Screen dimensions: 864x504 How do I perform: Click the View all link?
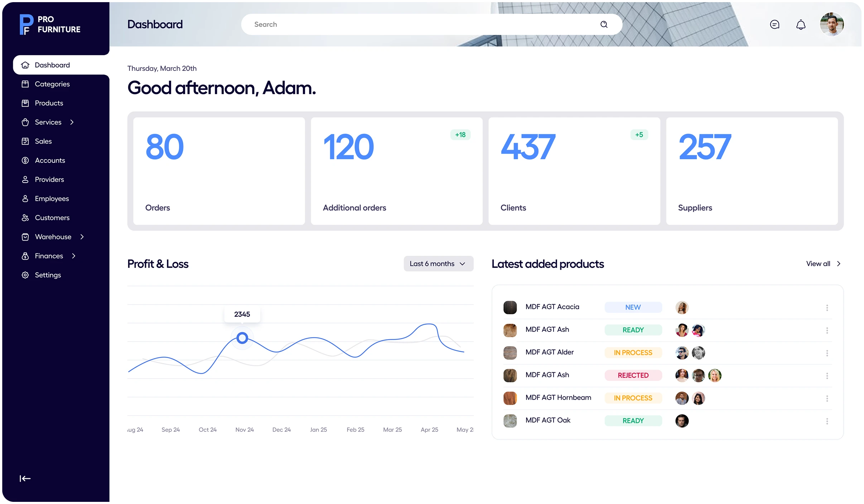pos(818,264)
